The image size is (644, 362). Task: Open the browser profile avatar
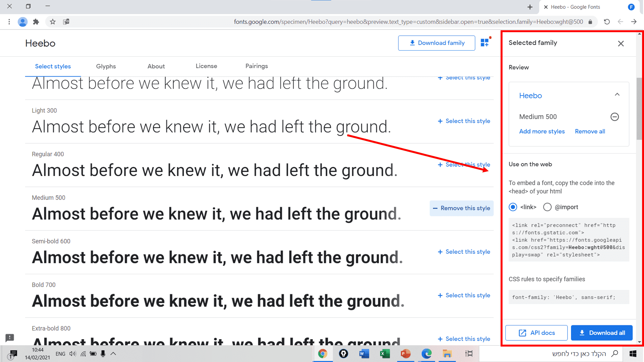tap(22, 22)
